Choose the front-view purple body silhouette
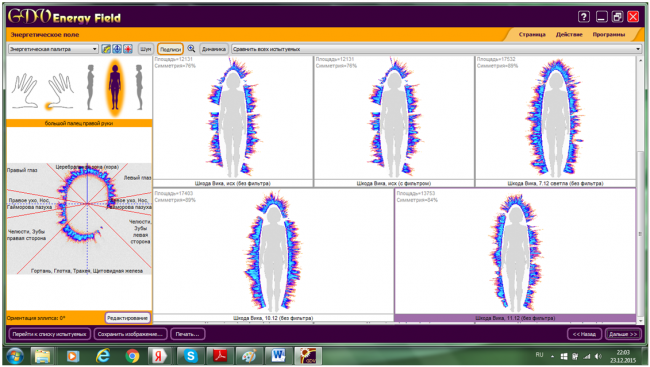Screen dimensions: 650x367 (114, 88)
